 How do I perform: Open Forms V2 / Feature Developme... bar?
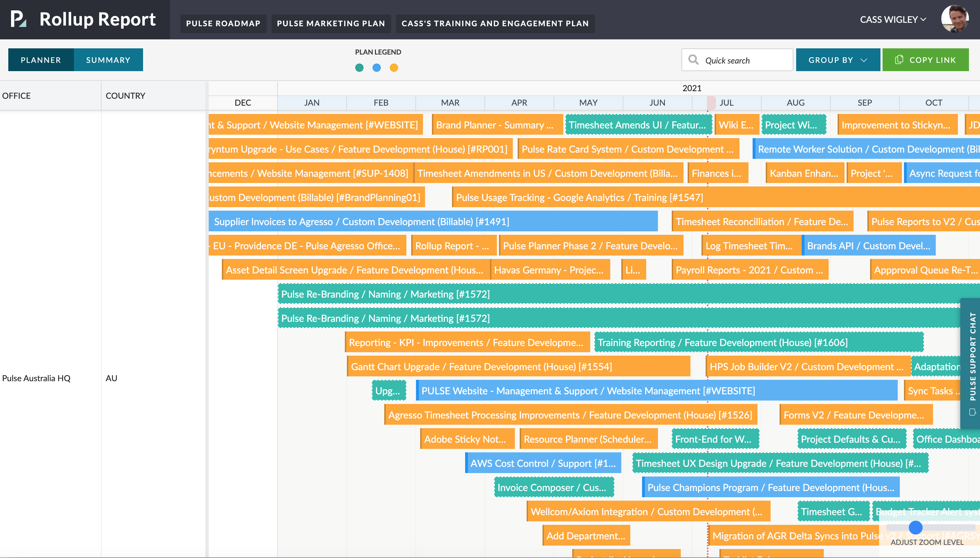(x=856, y=415)
